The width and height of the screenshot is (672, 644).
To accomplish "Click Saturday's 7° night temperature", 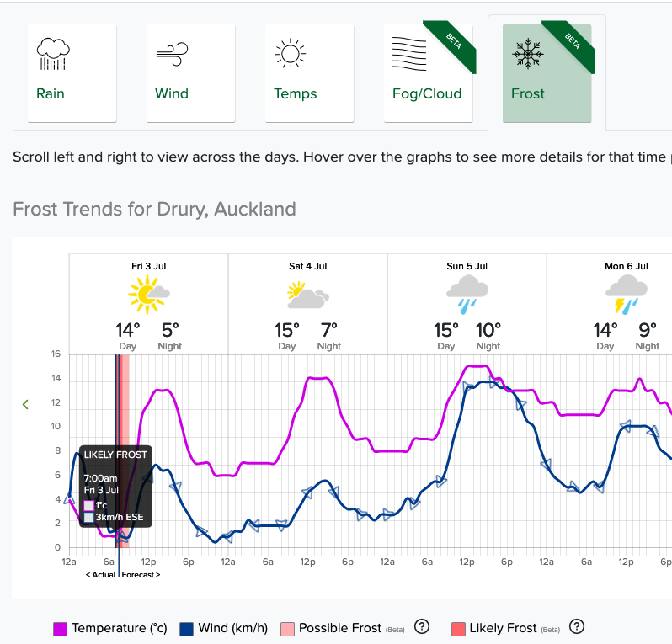I will [329, 330].
